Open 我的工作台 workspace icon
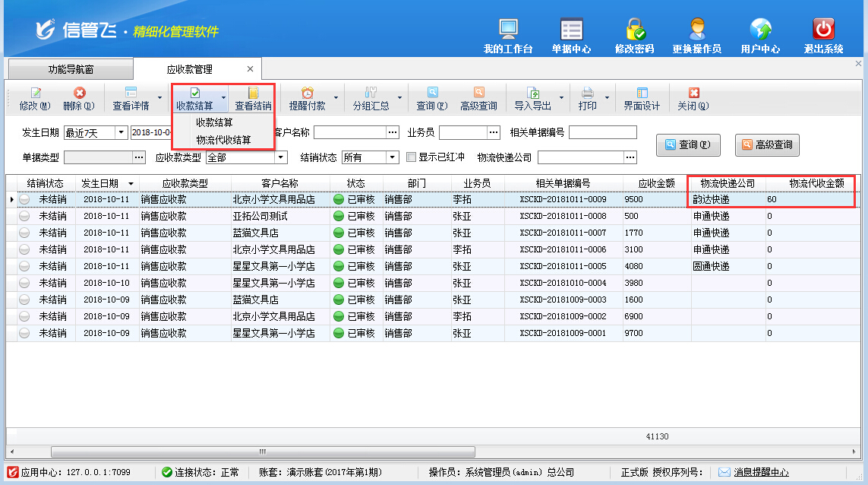 point(508,30)
